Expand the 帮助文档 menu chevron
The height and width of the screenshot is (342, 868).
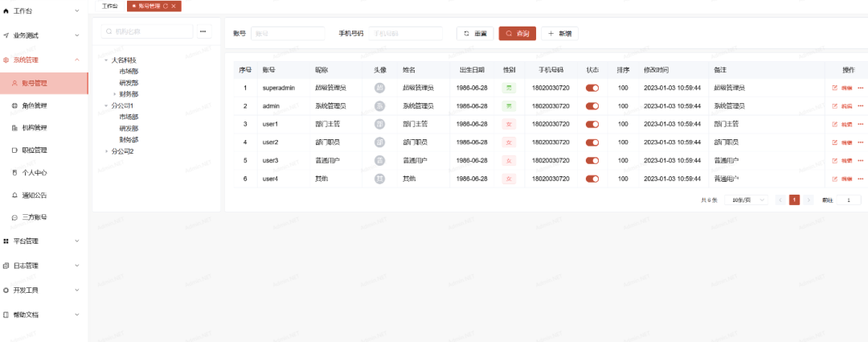[77, 315]
